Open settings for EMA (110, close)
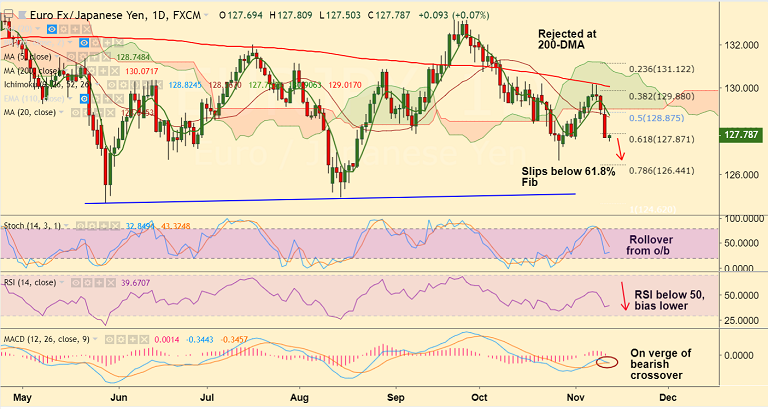The width and height of the screenshot is (768, 409). (x=96, y=99)
